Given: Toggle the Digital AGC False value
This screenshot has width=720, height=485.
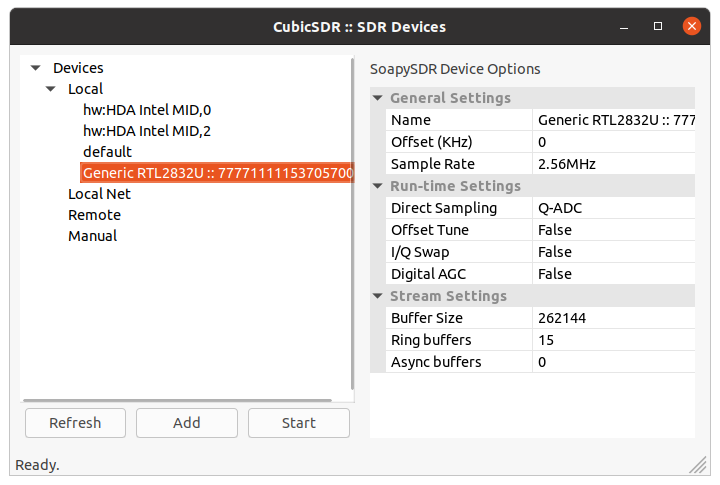Looking at the screenshot, I should (614, 274).
